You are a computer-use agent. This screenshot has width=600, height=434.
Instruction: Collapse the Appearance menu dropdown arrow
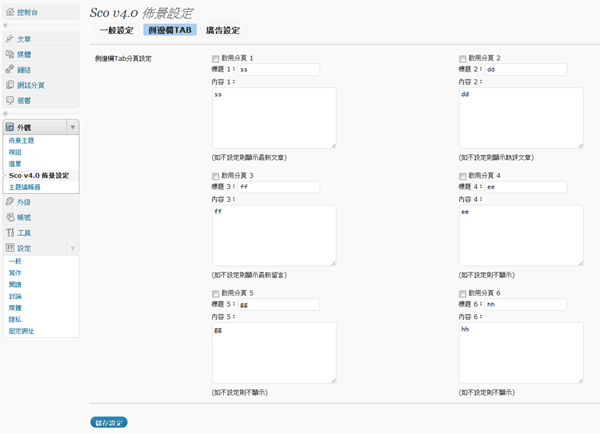pyautogui.click(x=73, y=127)
